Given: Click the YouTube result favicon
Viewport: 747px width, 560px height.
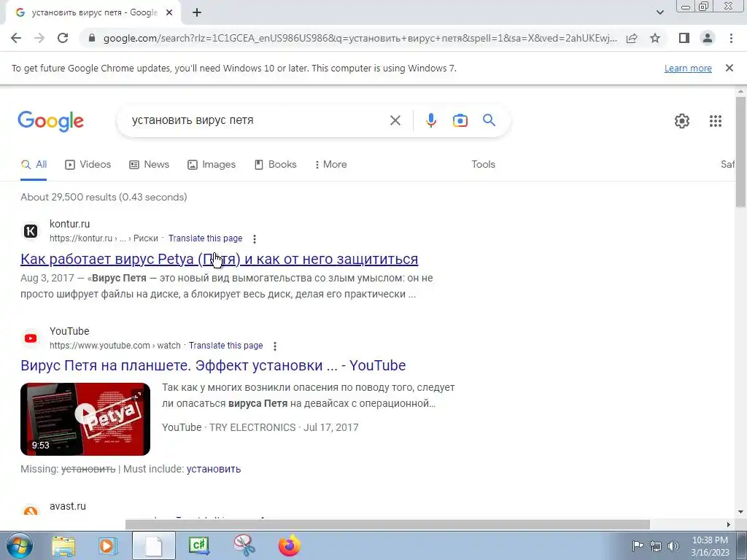Looking at the screenshot, I should pyautogui.click(x=31, y=338).
